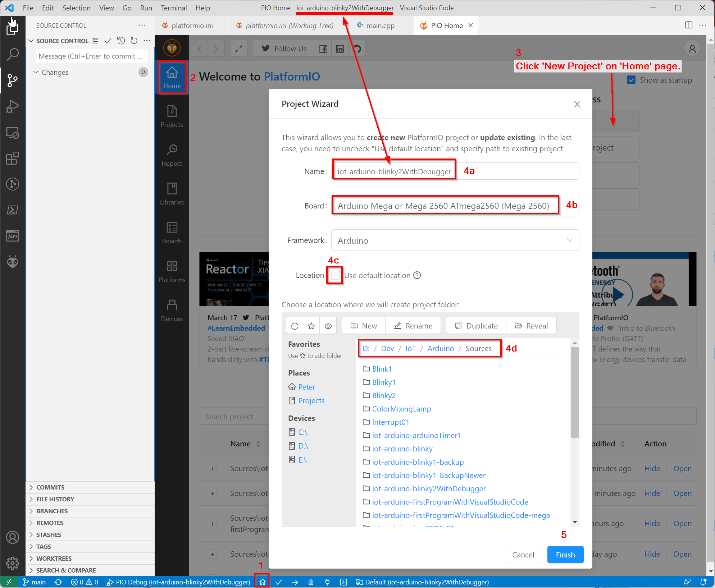Screen dimensions: 715x588
Task: Cancel the Project Wizard
Action: point(523,555)
